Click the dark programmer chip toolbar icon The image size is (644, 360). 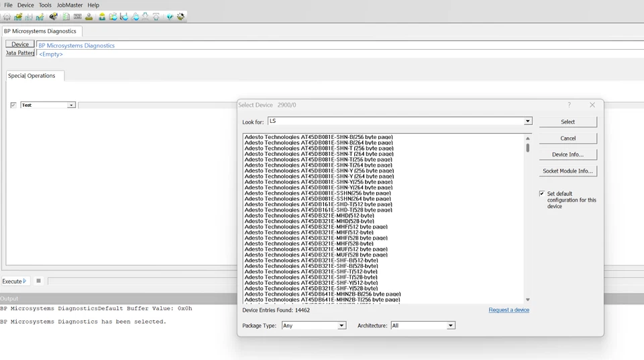click(x=53, y=17)
